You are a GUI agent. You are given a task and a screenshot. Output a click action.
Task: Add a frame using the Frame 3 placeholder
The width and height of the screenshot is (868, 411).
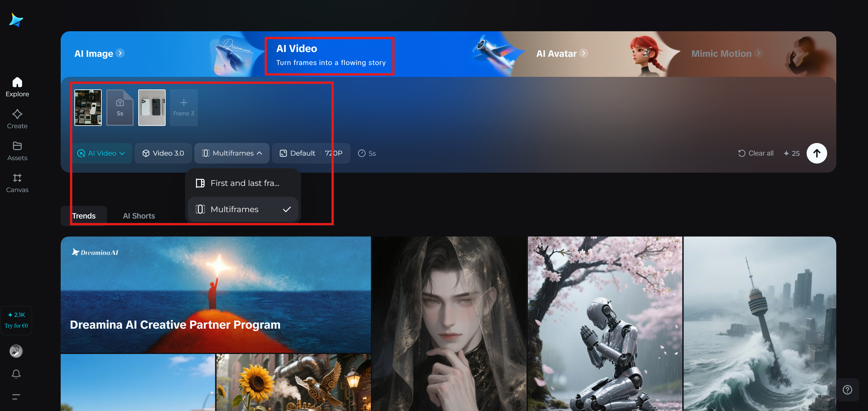(184, 107)
